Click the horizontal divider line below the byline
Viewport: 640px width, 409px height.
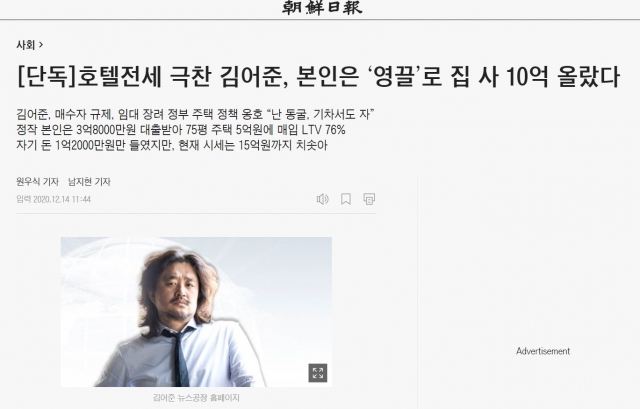point(196,213)
